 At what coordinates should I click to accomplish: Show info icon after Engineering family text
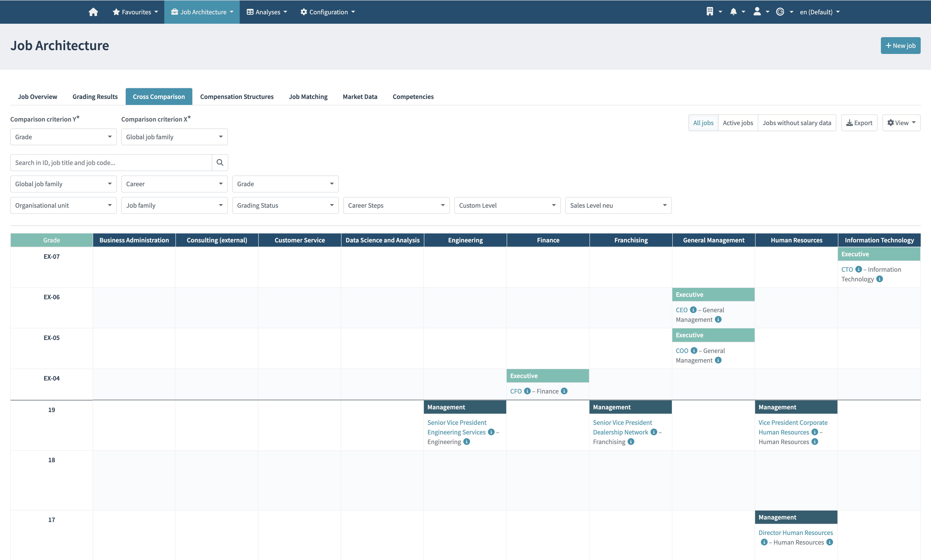click(467, 442)
